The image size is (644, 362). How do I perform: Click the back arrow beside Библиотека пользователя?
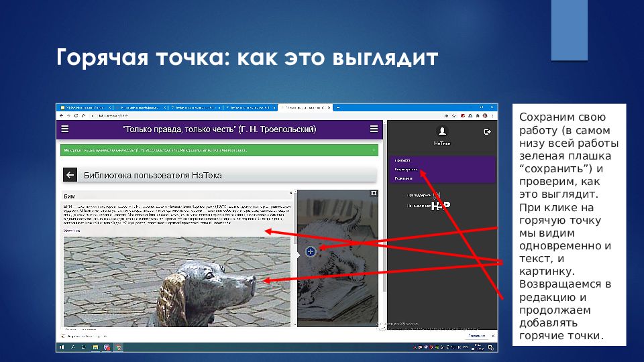coord(70,175)
